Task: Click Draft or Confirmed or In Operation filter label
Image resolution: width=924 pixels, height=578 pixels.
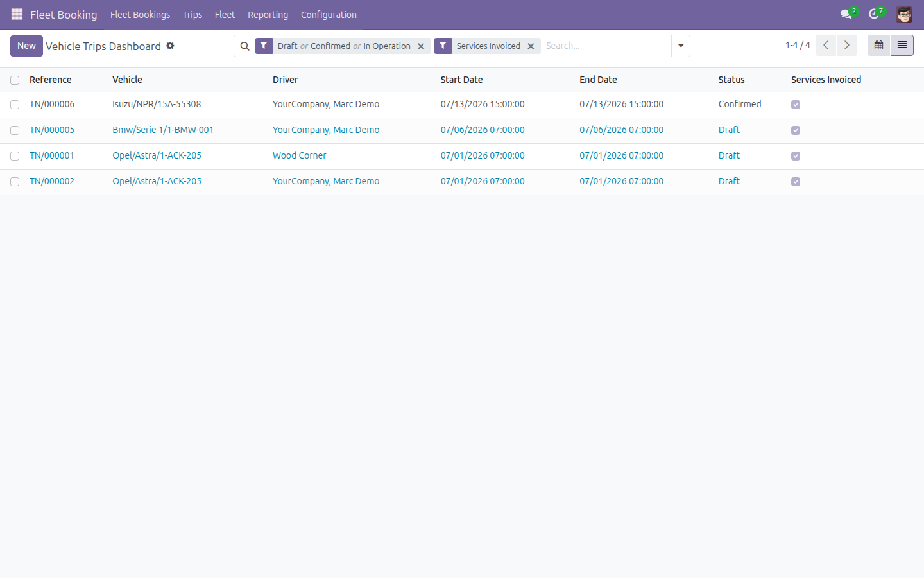Action: [x=344, y=46]
